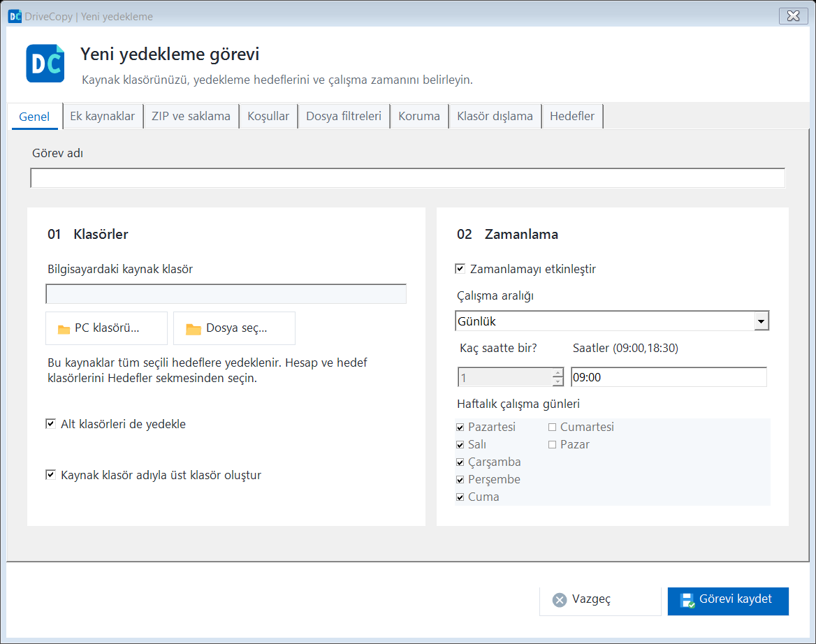816x644 pixels.
Task: Uncheck the Çarşamba day checkbox
Action: (460, 462)
